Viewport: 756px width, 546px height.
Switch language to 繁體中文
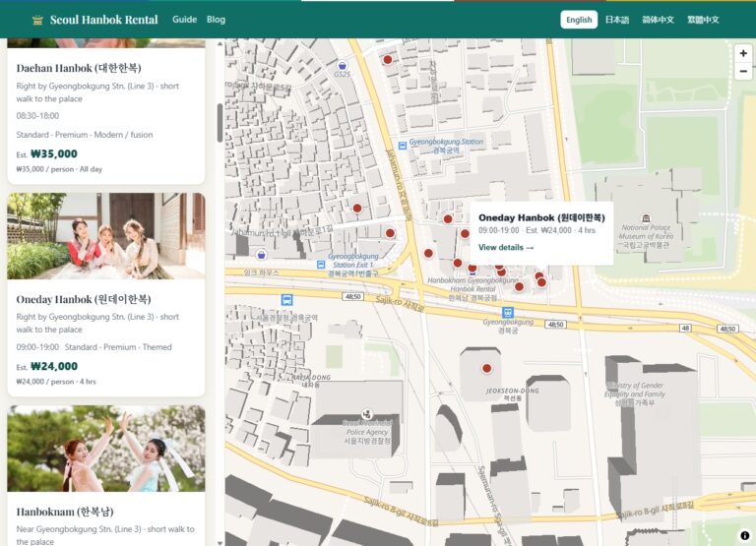703,20
